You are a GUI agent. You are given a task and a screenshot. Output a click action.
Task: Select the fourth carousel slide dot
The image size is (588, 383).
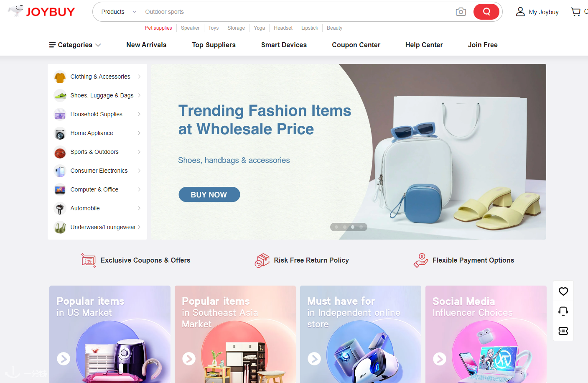tap(361, 227)
